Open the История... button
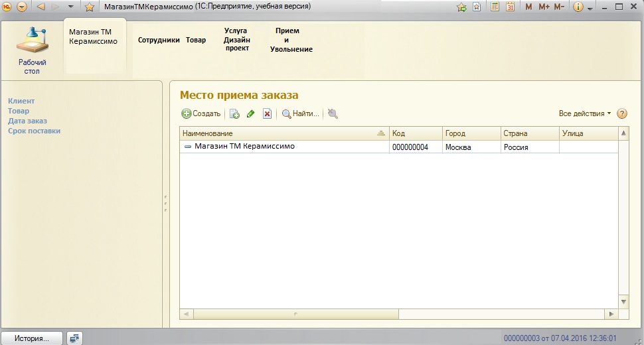 point(32,338)
